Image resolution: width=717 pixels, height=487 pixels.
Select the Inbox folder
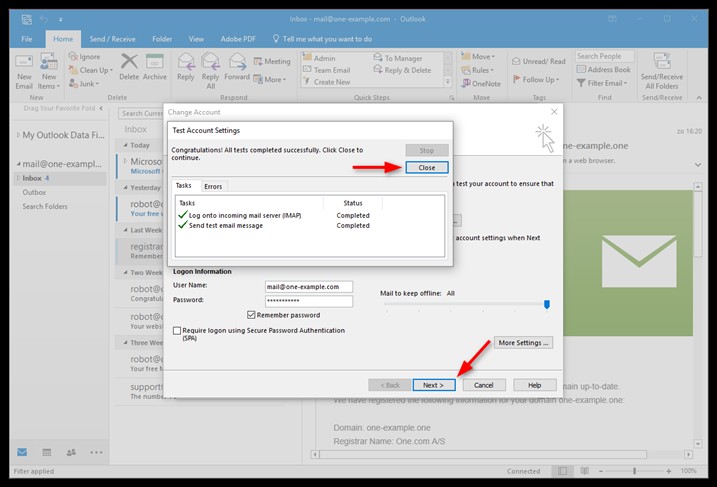(60, 178)
